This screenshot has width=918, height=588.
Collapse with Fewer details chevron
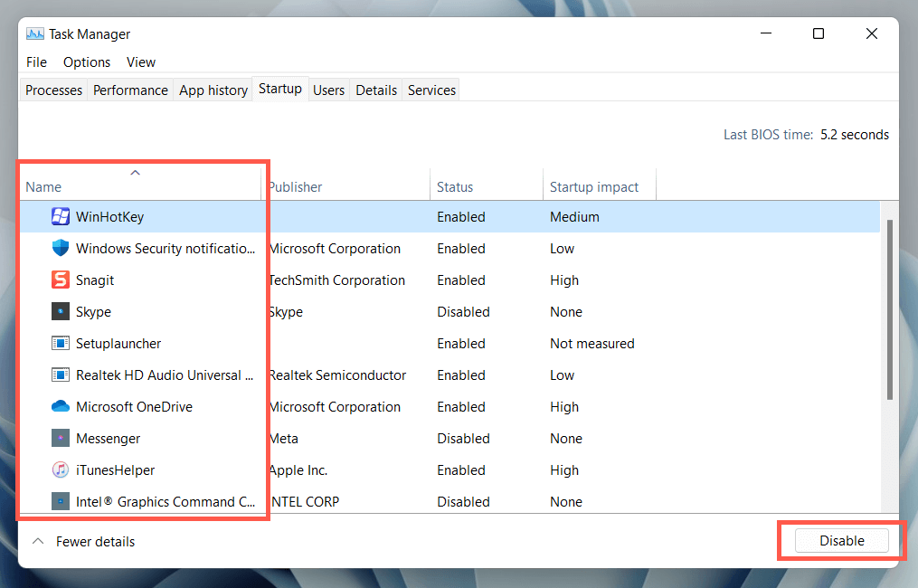(38, 542)
